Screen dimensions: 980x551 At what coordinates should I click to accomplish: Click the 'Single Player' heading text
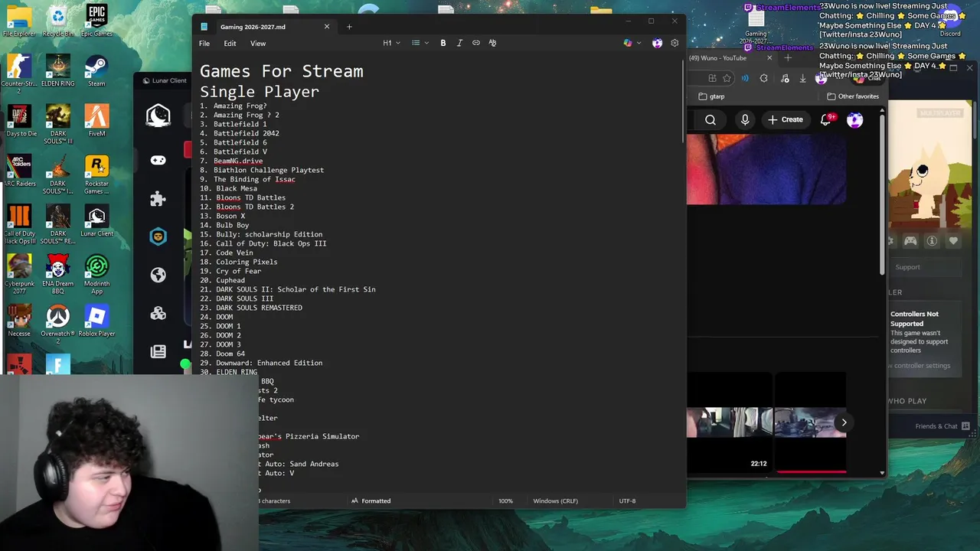[x=260, y=92]
